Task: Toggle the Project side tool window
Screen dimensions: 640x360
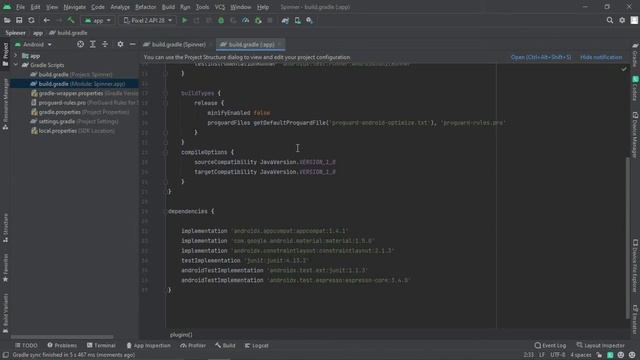Action: pos(5,54)
